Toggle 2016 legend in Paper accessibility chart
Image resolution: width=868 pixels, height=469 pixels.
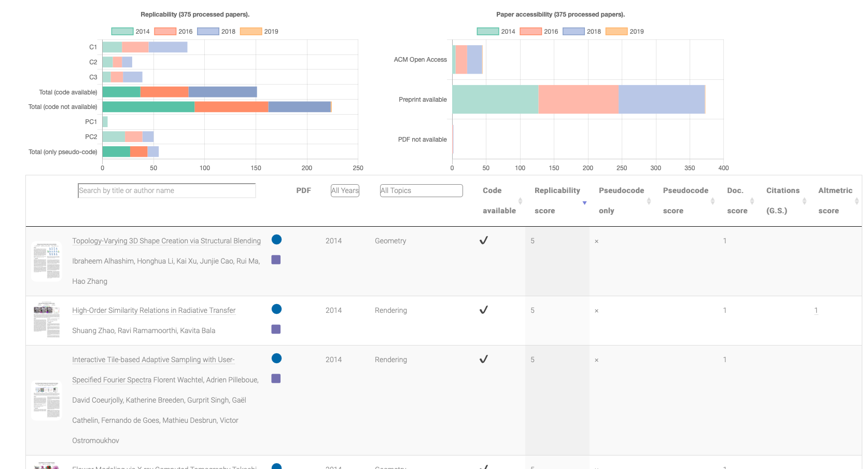539,32
